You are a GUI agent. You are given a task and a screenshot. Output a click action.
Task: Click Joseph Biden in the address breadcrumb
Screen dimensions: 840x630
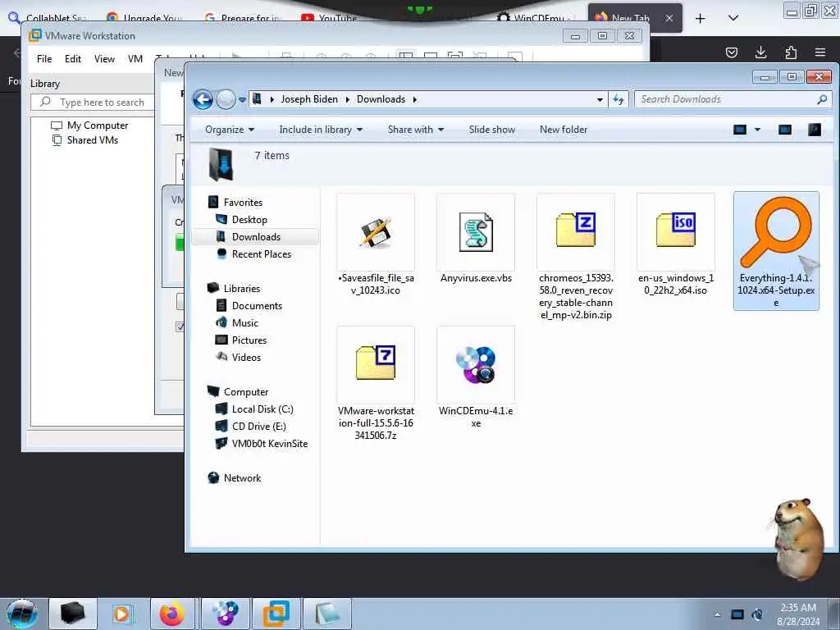[309, 99]
